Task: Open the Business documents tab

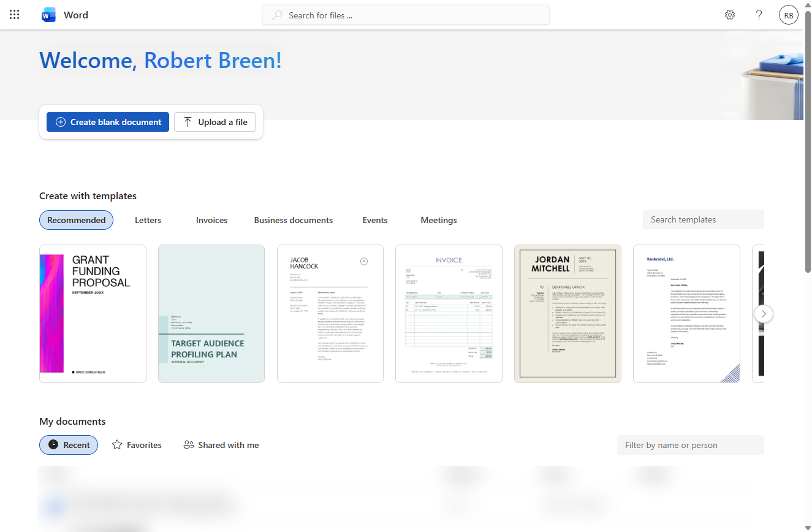Action: click(294, 220)
